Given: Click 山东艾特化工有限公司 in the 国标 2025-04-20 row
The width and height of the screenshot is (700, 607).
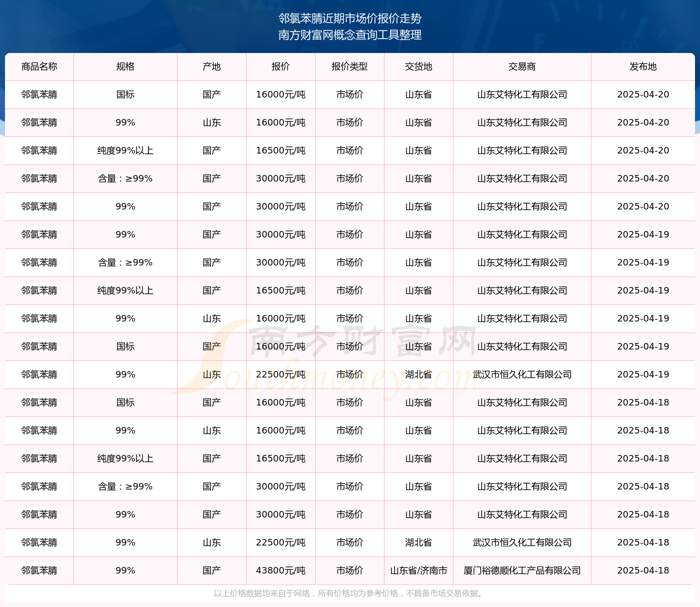Looking at the screenshot, I should point(522,94).
